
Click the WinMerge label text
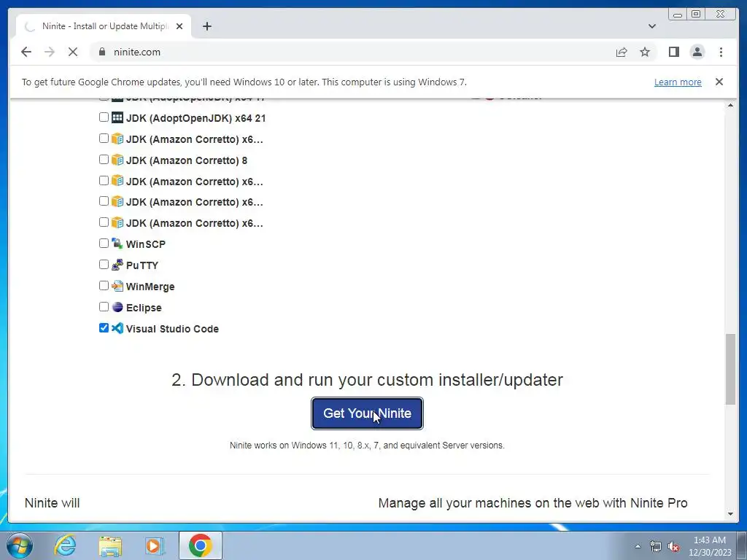(150, 287)
